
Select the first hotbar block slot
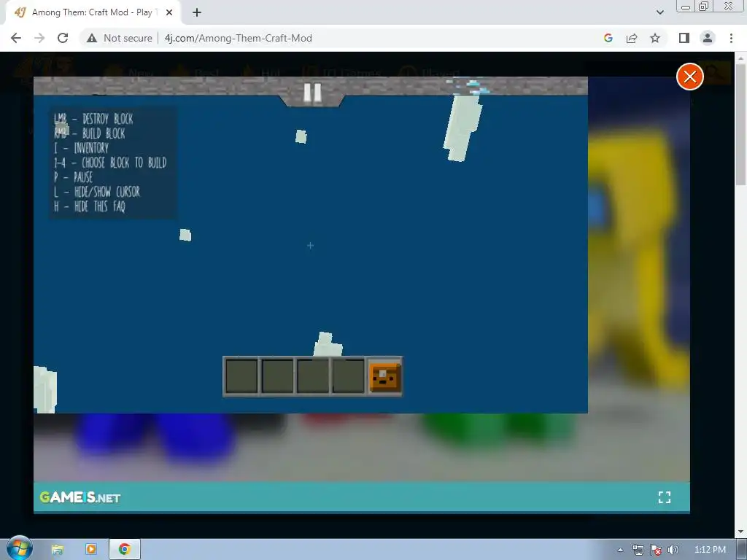point(241,376)
